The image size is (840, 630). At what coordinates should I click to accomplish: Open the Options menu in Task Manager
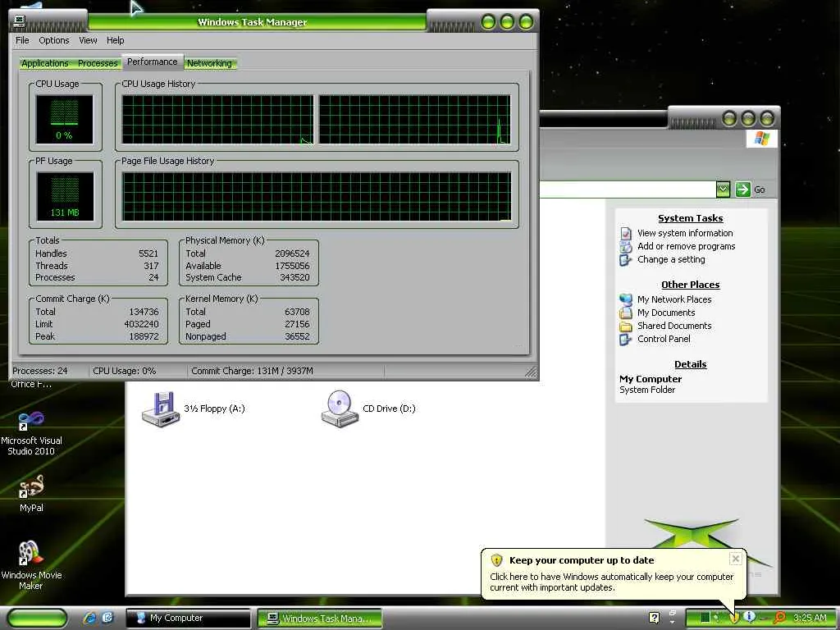click(53, 40)
